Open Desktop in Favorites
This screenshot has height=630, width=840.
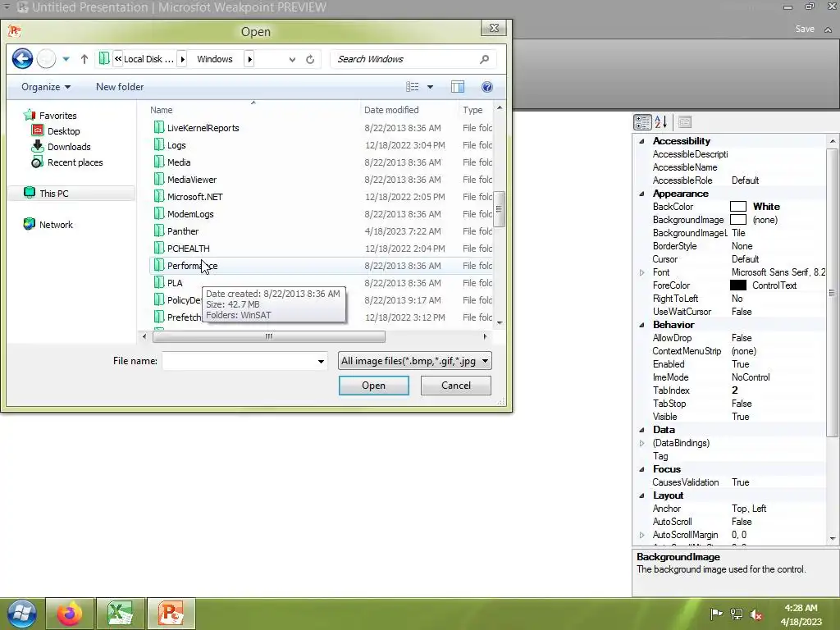click(x=63, y=131)
